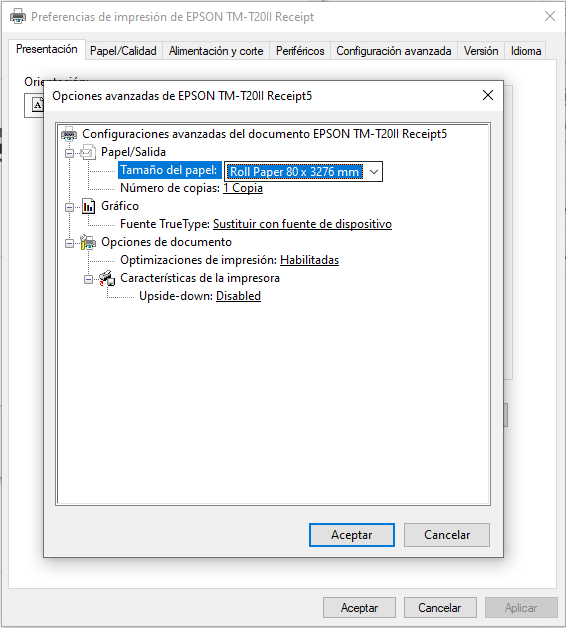The width and height of the screenshot is (566, 628).
Task: Click the Gráfico chart icon
Action: coord(88,206)
